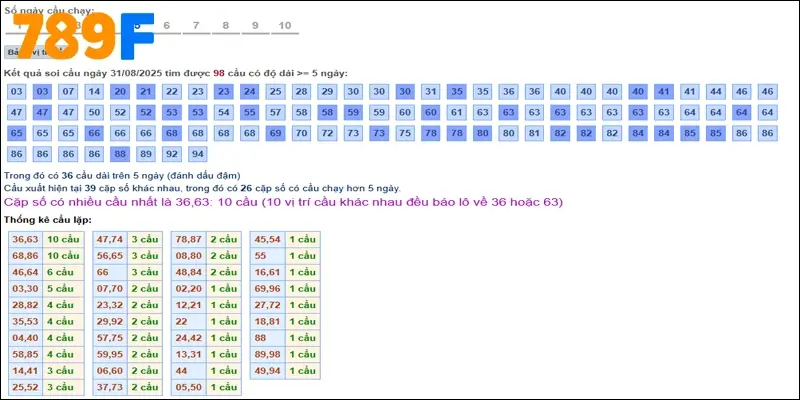The height and width of the screenshot is (400, 800).
Task: Click the number box 14
Action: pos(94,92)
